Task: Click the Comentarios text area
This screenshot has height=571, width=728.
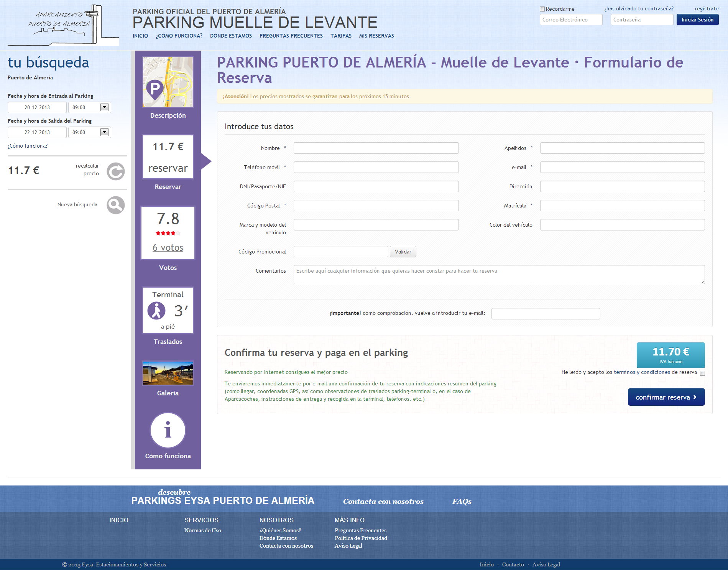Action: tap(499, 275)
